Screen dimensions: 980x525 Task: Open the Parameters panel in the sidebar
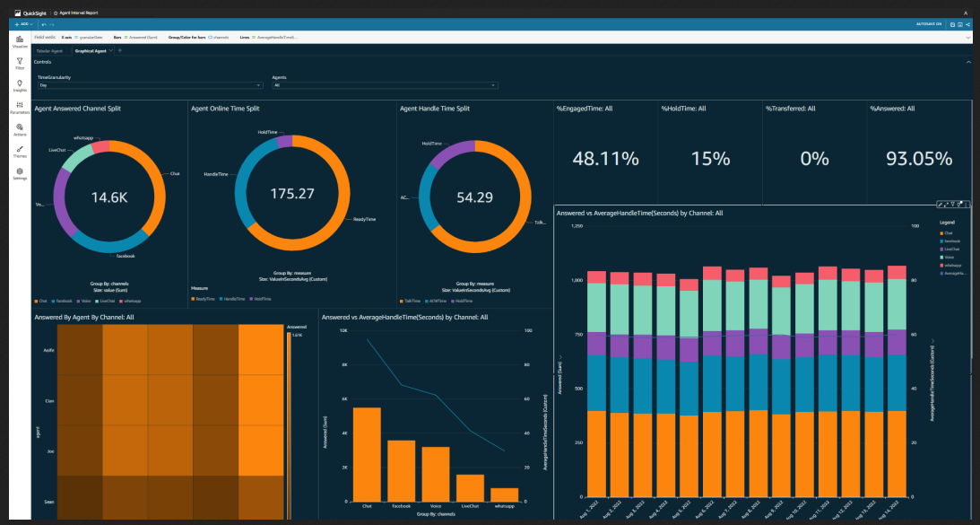pyautogui.click(x=20, y=109)
